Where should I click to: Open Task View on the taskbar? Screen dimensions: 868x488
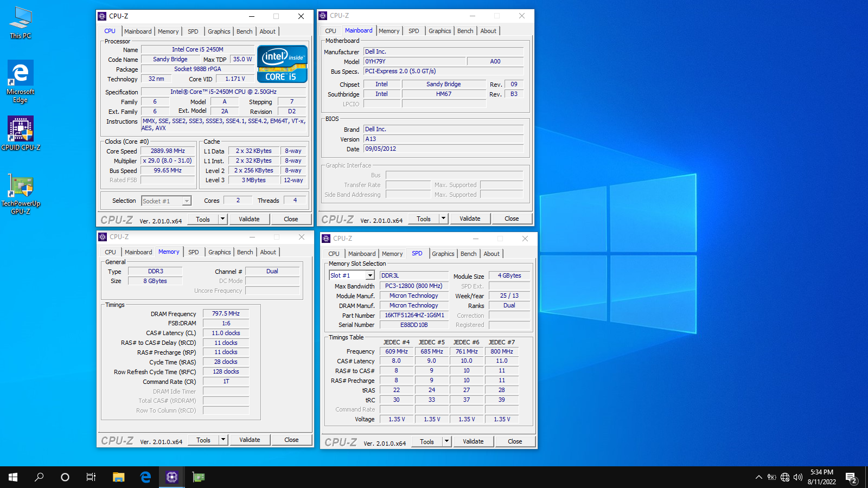91,477
